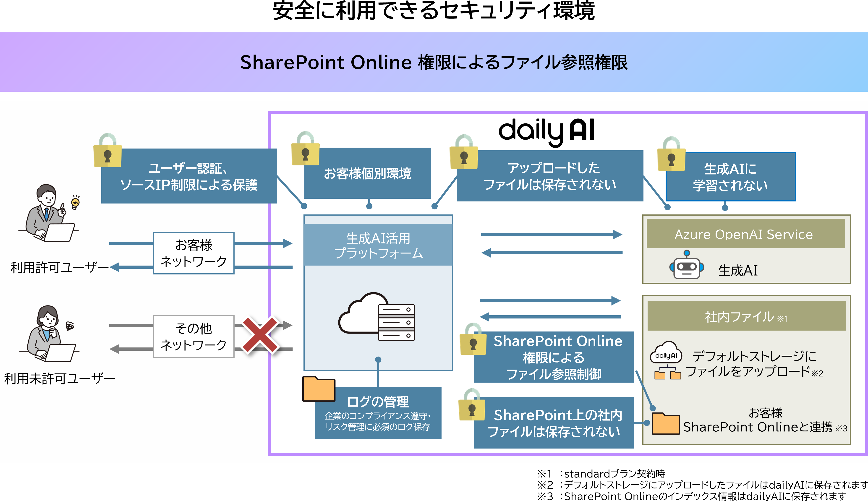Click the padlock icon on お客様個別環境 box
This screenshot has height=501, width=868.
click(305, 148)
